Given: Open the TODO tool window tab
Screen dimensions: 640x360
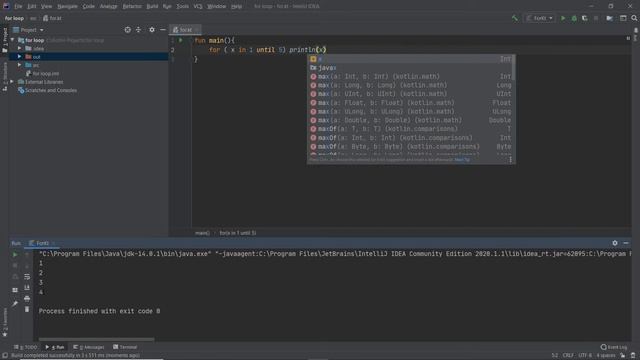Looking at the screenshot, I should pyautogui.click(x=25, y=347).
